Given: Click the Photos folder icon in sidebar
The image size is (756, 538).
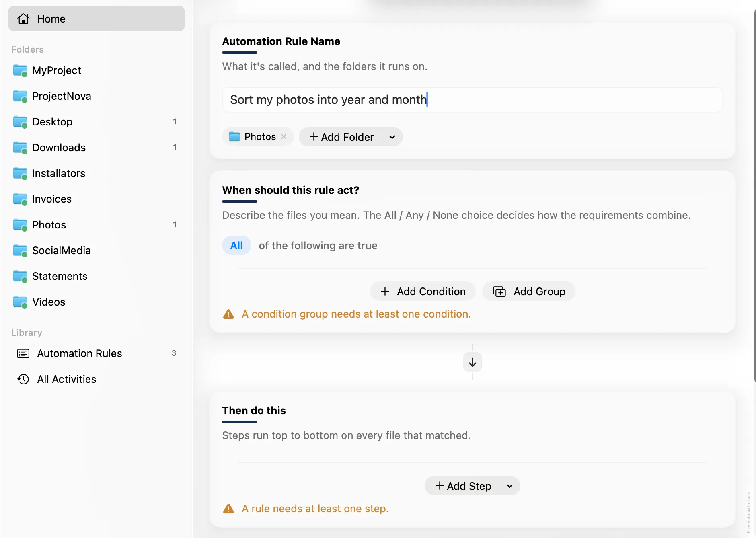Looking at the screenshot, I should 20,225.
